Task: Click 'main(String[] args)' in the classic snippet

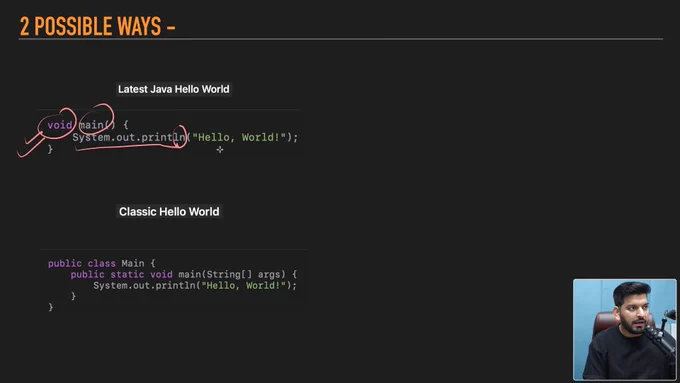Action: pyautogui.click(x=232, y=275)
